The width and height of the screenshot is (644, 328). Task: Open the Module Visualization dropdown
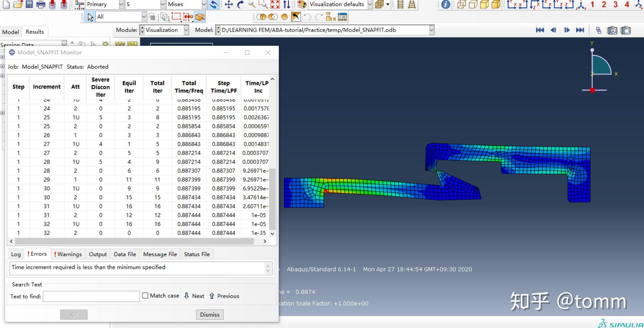(186, 30)
